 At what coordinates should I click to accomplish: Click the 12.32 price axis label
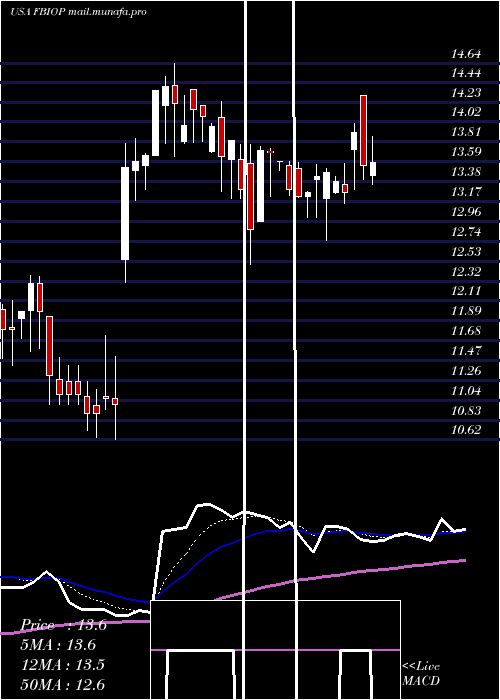pos(466,271)
